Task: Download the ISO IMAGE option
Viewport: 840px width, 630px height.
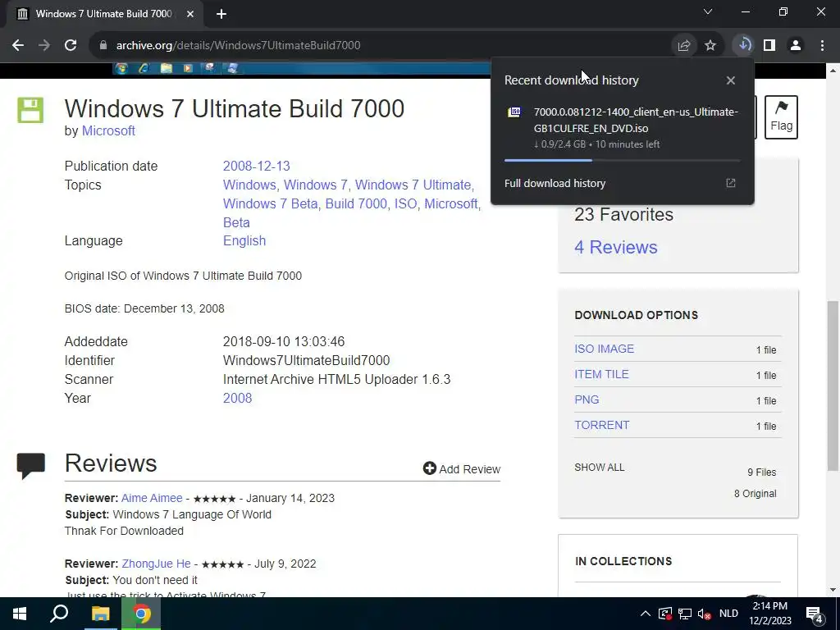Action: [x=604, y=349]
